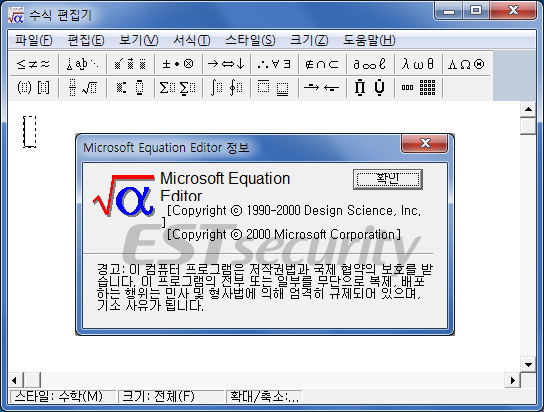
Task: Open the relational symbols palette
Action: pyautogui.click(x=33, y=64)
